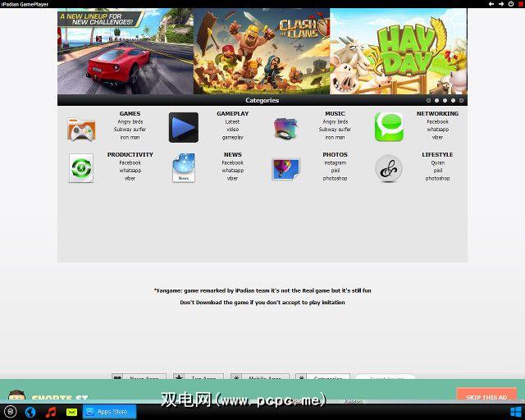Click Facebook under NEWS
This screenshot has width=525, height=420.
(x=233, y=162)
